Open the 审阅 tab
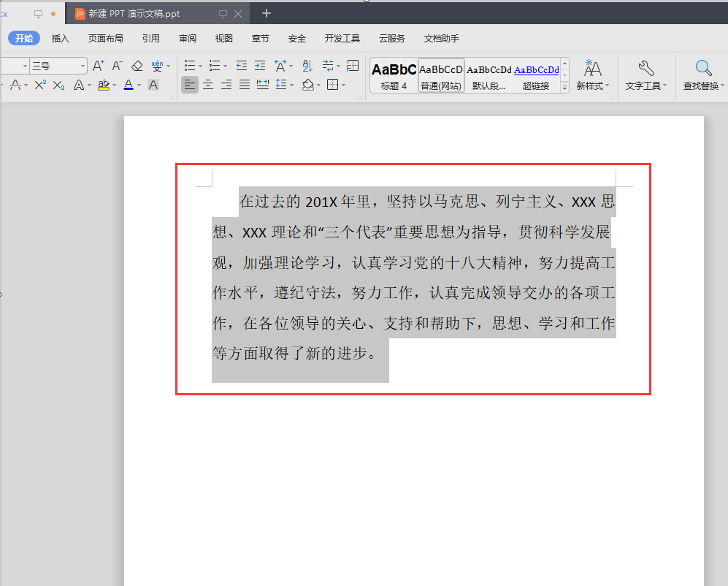 pos(188,39)
